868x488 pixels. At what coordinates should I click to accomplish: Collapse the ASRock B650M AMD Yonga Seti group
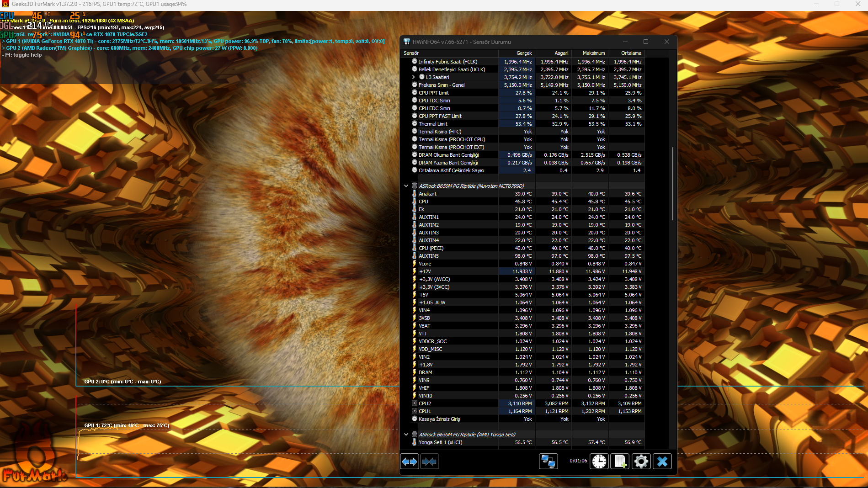point(406,435)
